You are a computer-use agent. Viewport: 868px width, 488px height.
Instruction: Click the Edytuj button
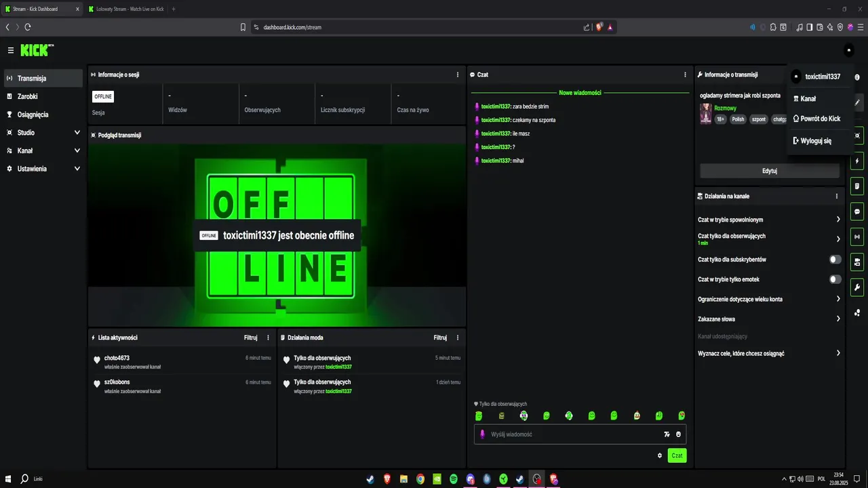tap(770, 171)
